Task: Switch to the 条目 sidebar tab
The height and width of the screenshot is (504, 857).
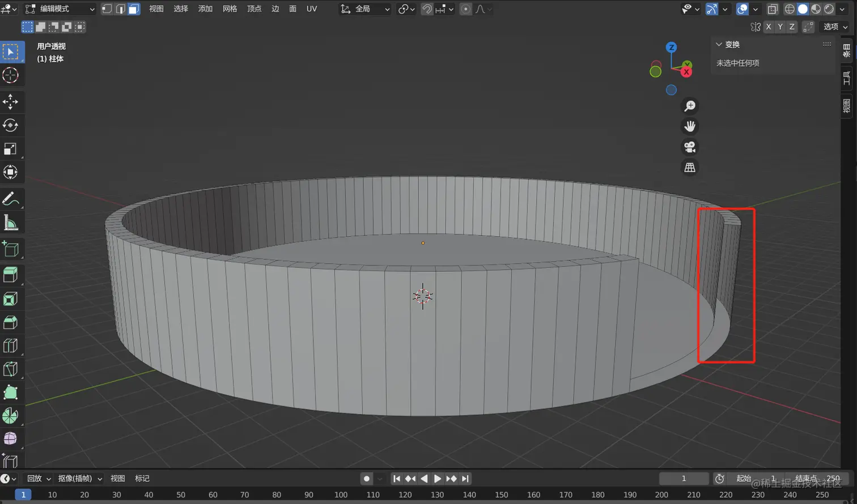Action: click(x=847, y=50)
